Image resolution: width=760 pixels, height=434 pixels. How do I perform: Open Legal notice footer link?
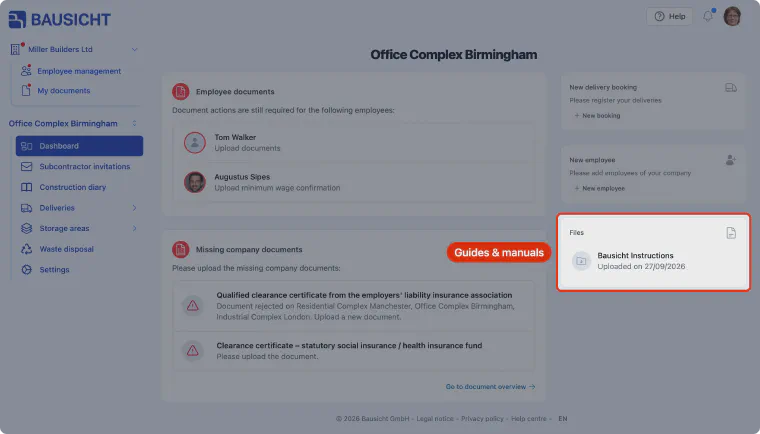pyautogui.click(x=435, y=418)
